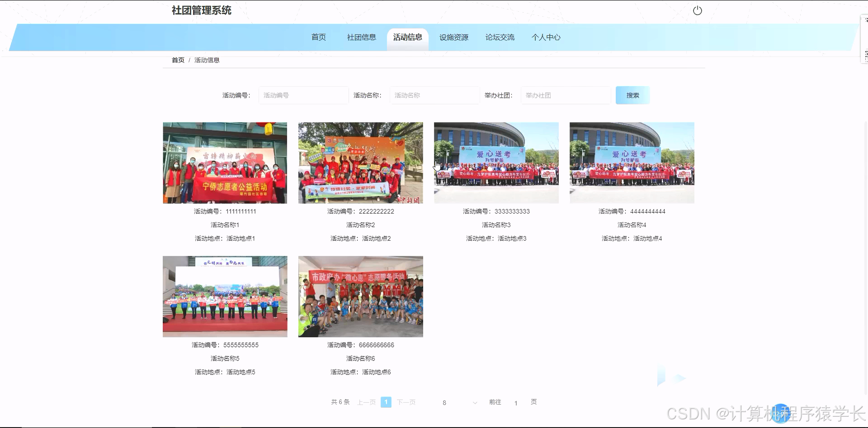
Task: Click the text 活动名称1
Action: [x=225, y=225]
